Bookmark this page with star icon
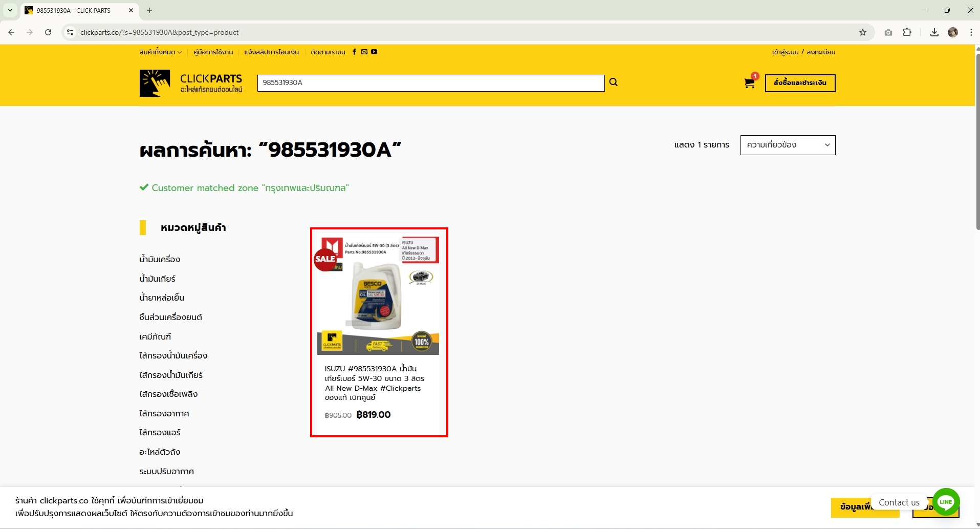 coord(863,32)
